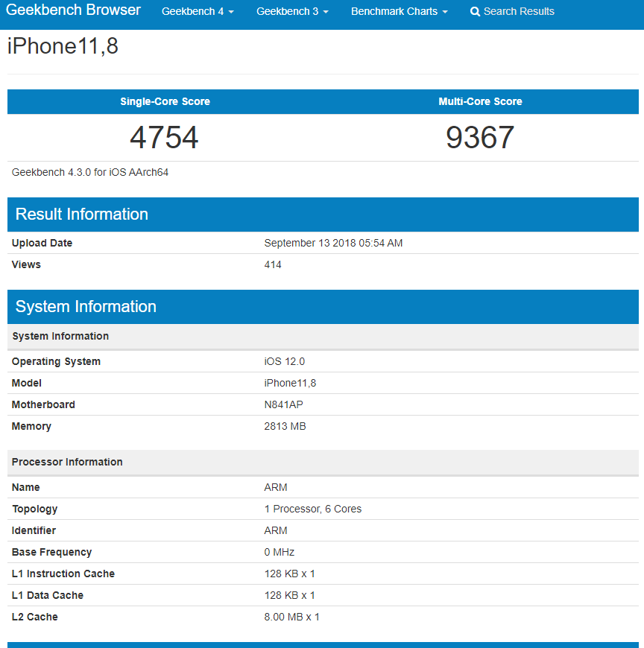Screen dimensions: 644x648
Task: Select the 8.00 MB x 1 value
Action: coord(292,617)
